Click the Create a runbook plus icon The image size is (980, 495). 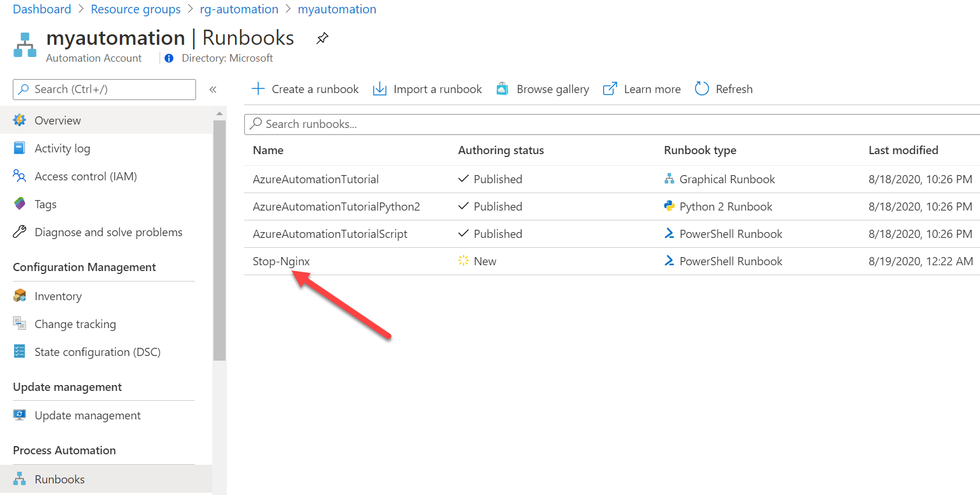258,89
